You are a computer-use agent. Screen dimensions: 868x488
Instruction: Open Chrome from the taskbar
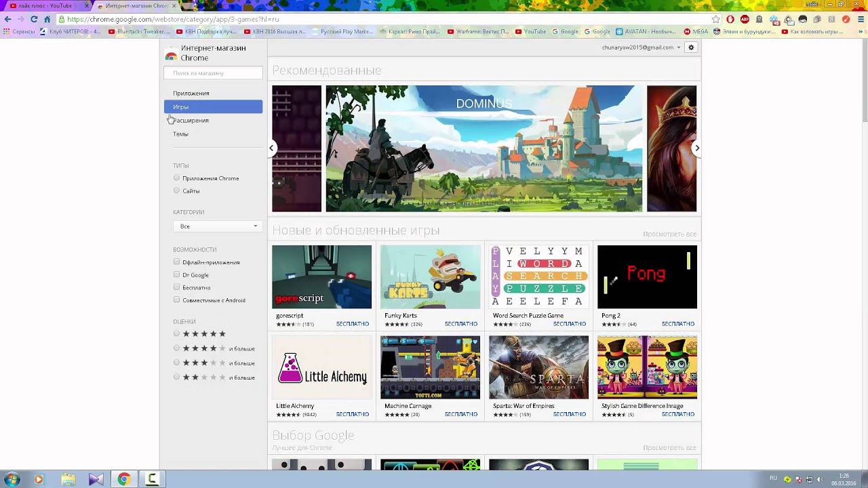point(123,479)
